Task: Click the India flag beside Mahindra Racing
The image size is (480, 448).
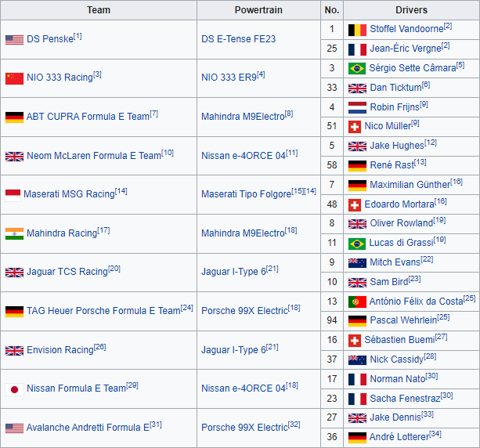Action: (x=14, y=234)
